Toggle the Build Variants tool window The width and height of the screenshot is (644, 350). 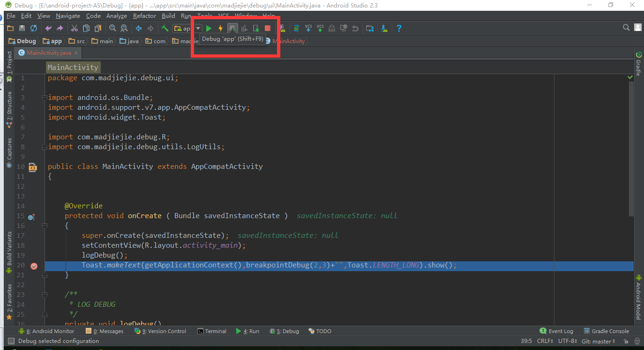[x=9, y=252]
